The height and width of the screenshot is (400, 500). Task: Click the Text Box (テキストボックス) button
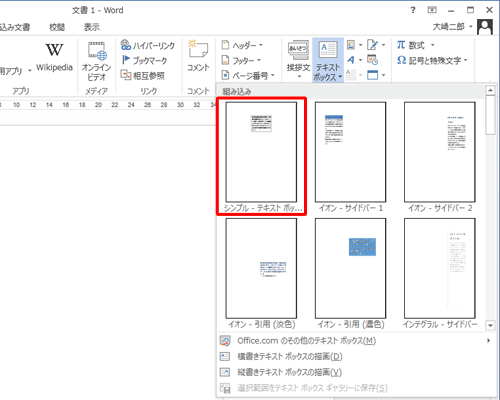pyautogui.click(x=328, y=60)
